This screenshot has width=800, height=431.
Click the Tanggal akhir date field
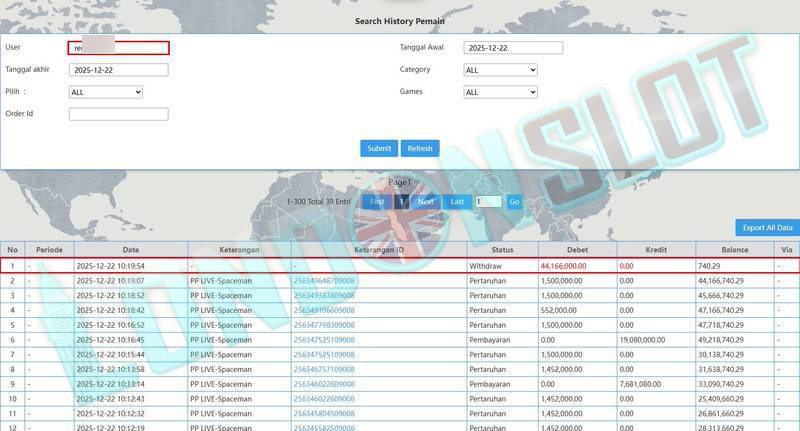point(118,70)
